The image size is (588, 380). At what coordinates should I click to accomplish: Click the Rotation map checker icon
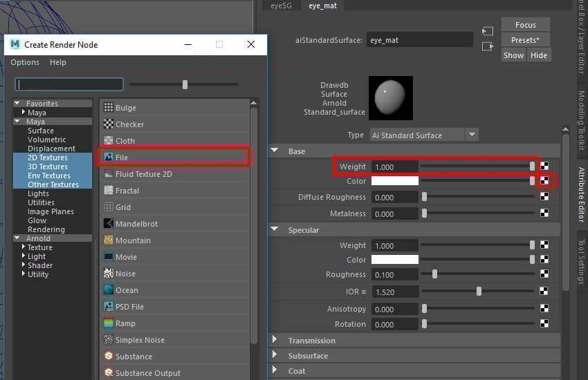click(544, 323)
